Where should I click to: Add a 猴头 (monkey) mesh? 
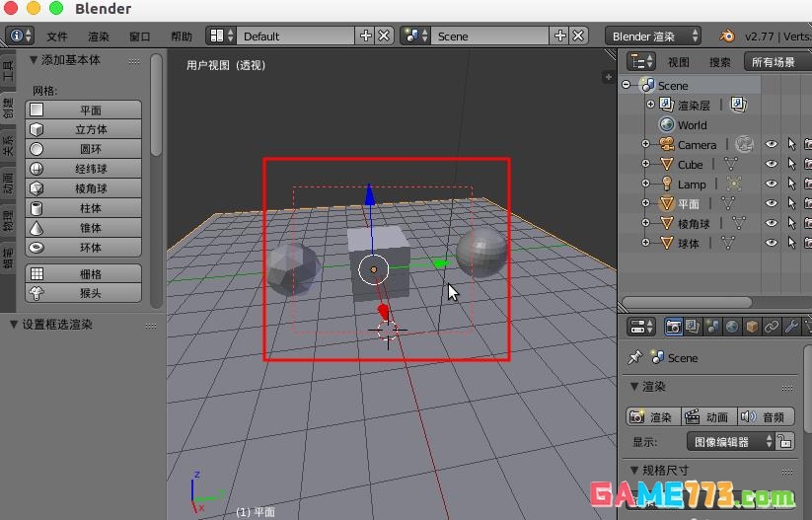(84, 293)
